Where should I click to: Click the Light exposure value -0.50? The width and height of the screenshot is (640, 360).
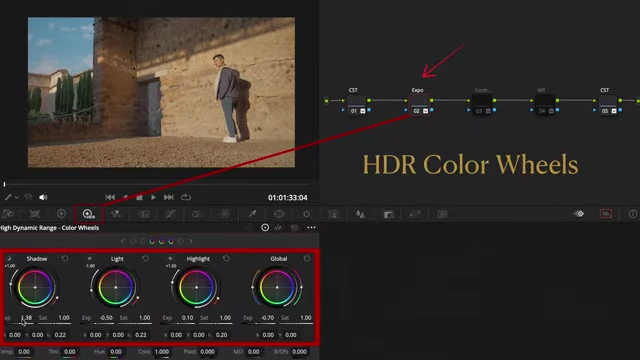click(x=106, y=318)
